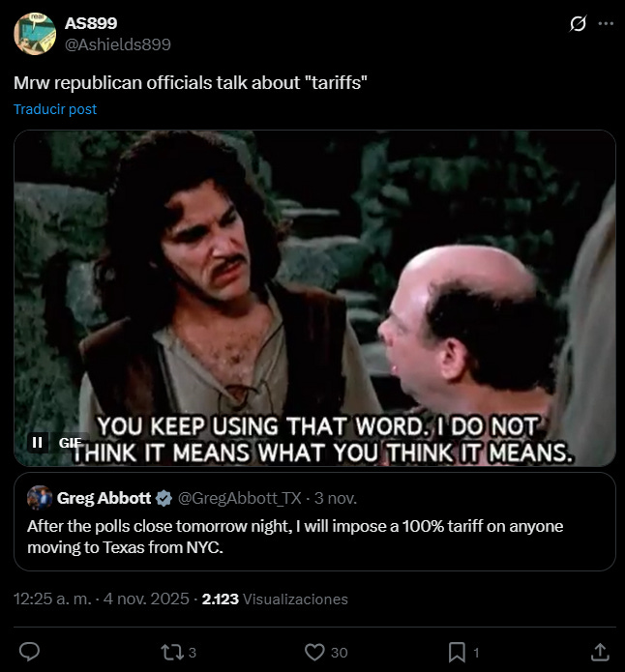Viewport: 625px width, 672px height.
Task: Open the AS899 profile avatar
Action: tap(35, 34)
